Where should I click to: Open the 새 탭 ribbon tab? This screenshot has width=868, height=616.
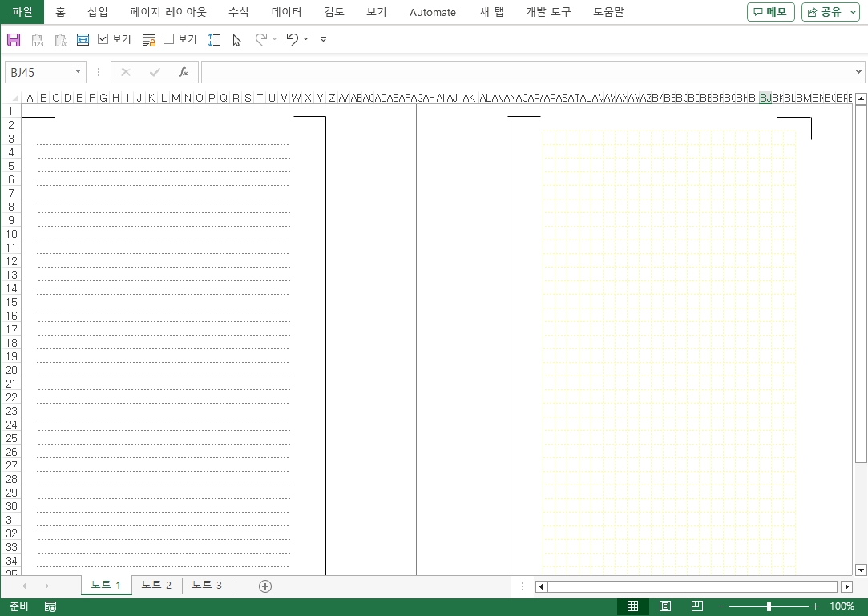tap(491, 12)
